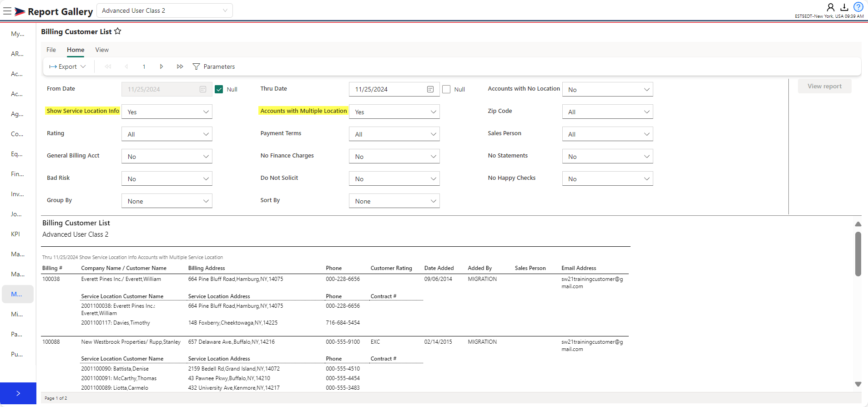The height and width of the screenshot is (407, 868).
Task: Go to previous report page
Action: point(126,66)
